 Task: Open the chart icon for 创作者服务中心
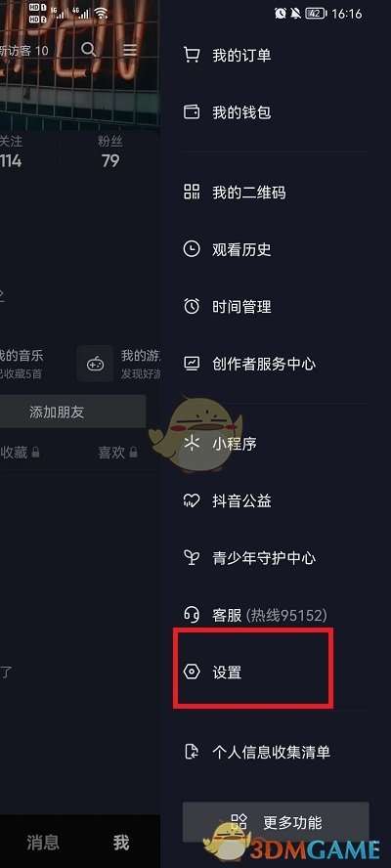(x=191, y=364)
